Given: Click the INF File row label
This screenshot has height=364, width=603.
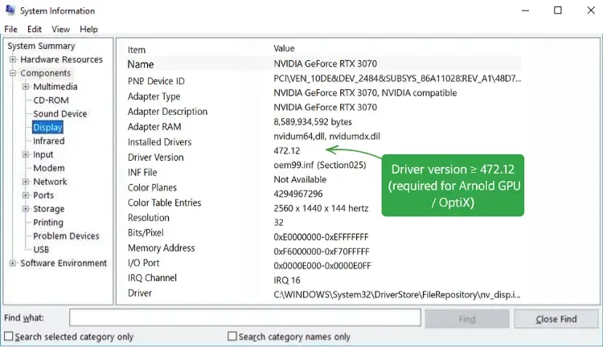Looking at the screenshot, I should 142,173.
